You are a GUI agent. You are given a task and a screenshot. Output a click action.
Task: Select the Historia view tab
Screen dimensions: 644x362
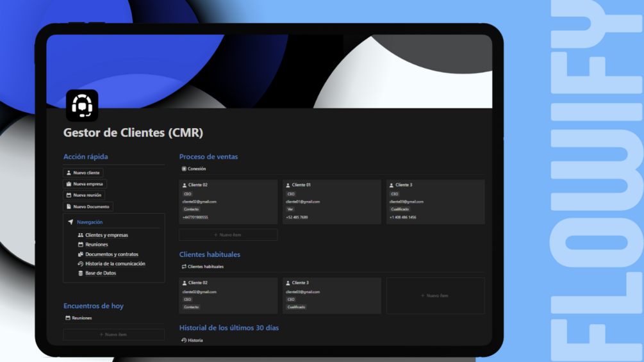coord(192,340)
